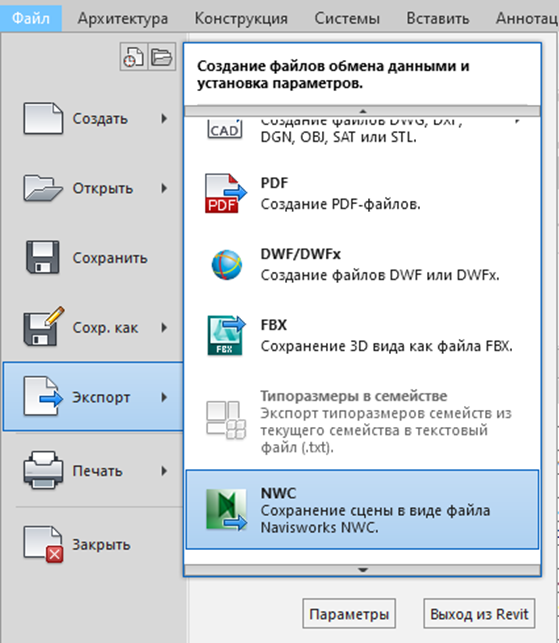Click the Печать label
Screen dimensions: 559x643
[98, 471]
